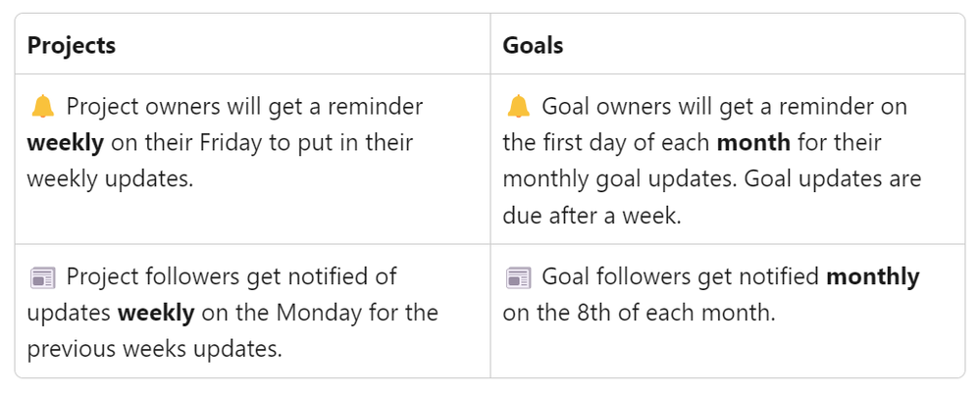Click the bell icon in Goals column
Screen dimensions: 980x394
pos(518,107)
